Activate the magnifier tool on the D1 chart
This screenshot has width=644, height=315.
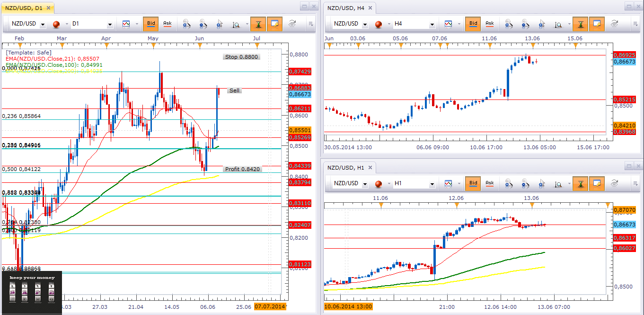[x=235, y=24]
